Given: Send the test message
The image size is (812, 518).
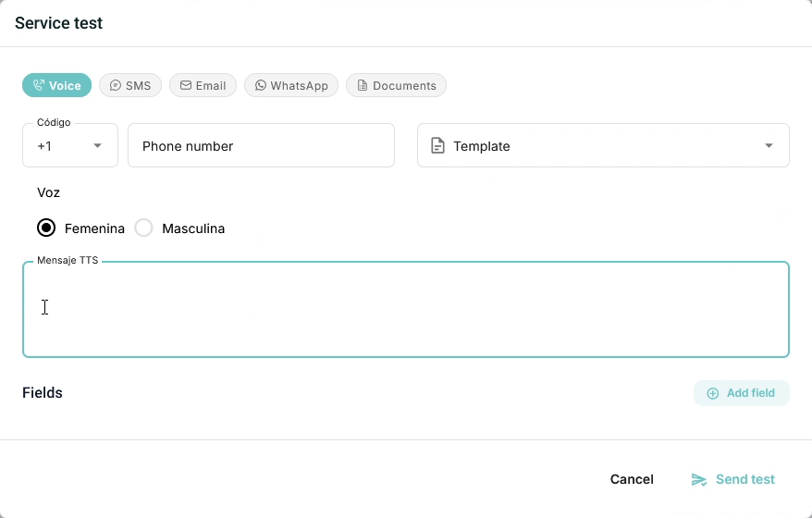Looking at the screenshot, I should (732, 480).
